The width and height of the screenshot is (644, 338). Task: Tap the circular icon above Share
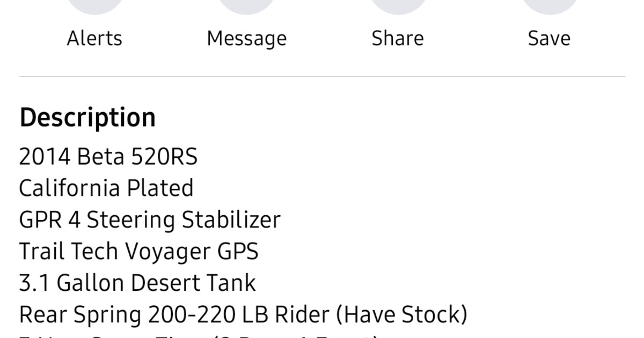tap(398, 6)
